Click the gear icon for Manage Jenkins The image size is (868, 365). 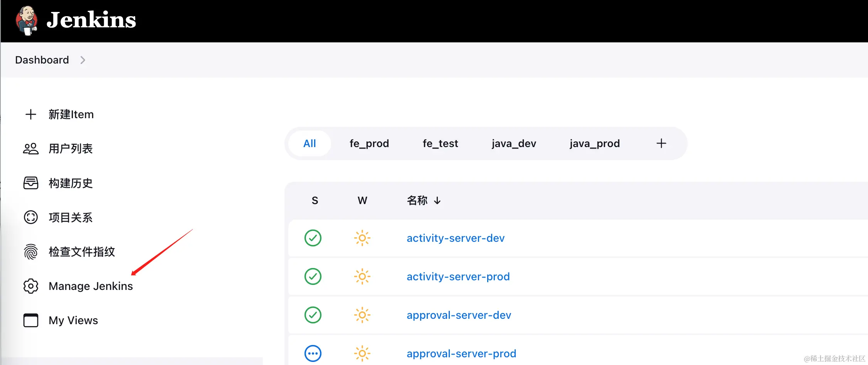(x=31, y=286)
